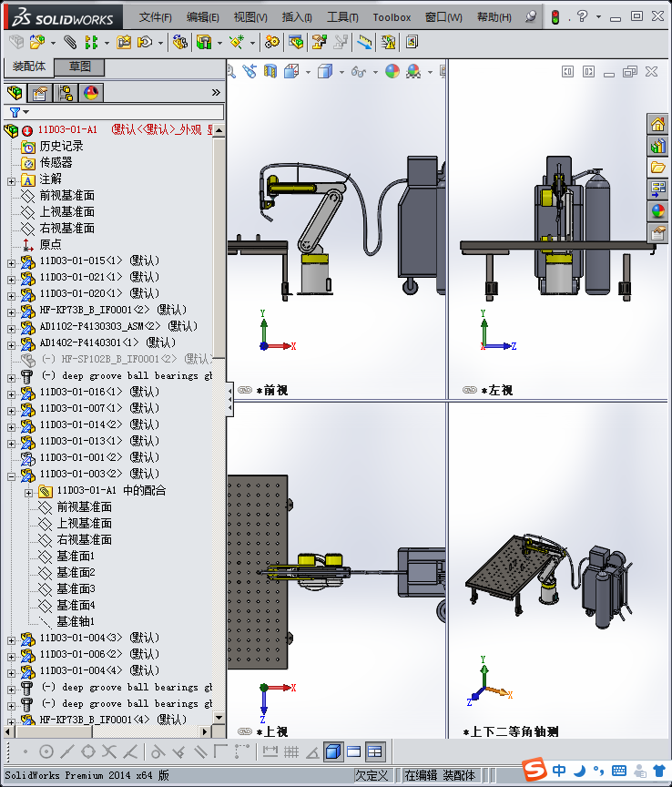
Task: Click the Insert Components toolbar icon
Action: click(37, 43)
